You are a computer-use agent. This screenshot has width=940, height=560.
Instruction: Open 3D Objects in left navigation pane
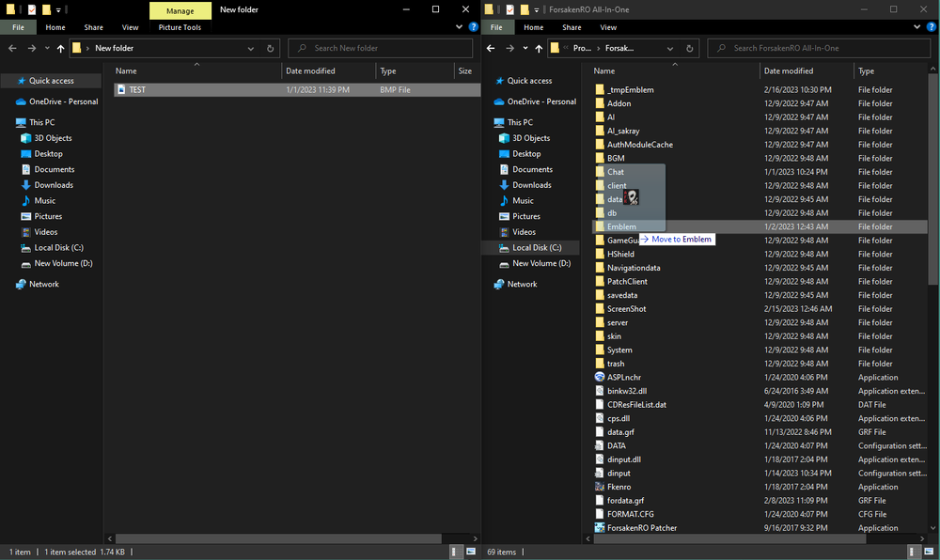(x=53, y=138)
